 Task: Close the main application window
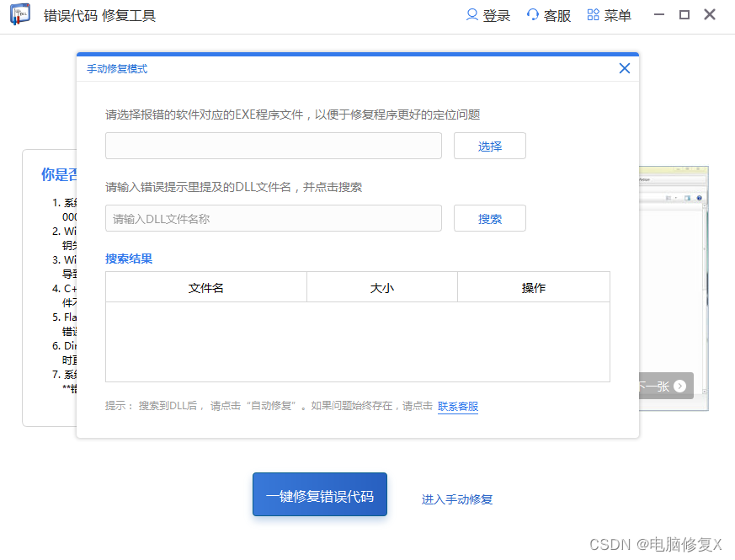click(710, 15)
